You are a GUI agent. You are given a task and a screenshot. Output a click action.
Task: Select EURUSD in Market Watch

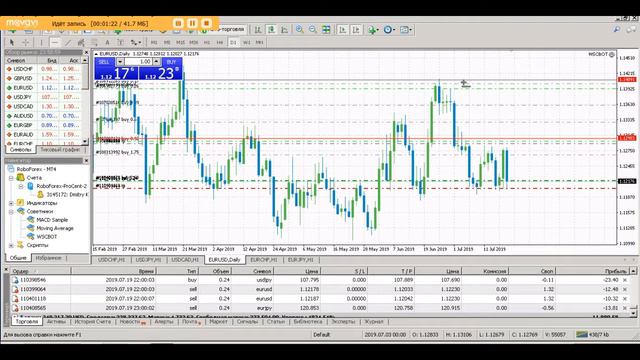click(22, 88)
